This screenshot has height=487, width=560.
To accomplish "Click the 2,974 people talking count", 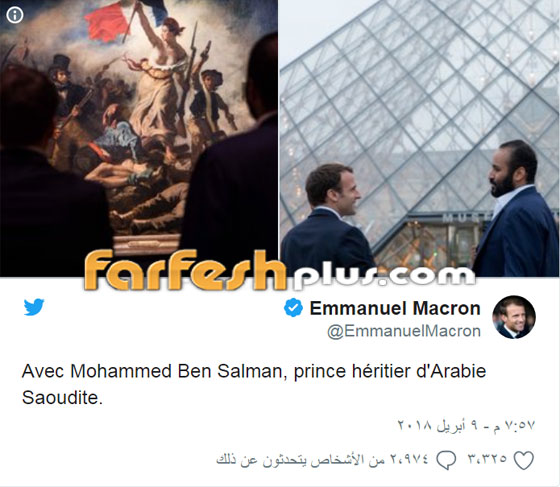I will click(322, 459).
